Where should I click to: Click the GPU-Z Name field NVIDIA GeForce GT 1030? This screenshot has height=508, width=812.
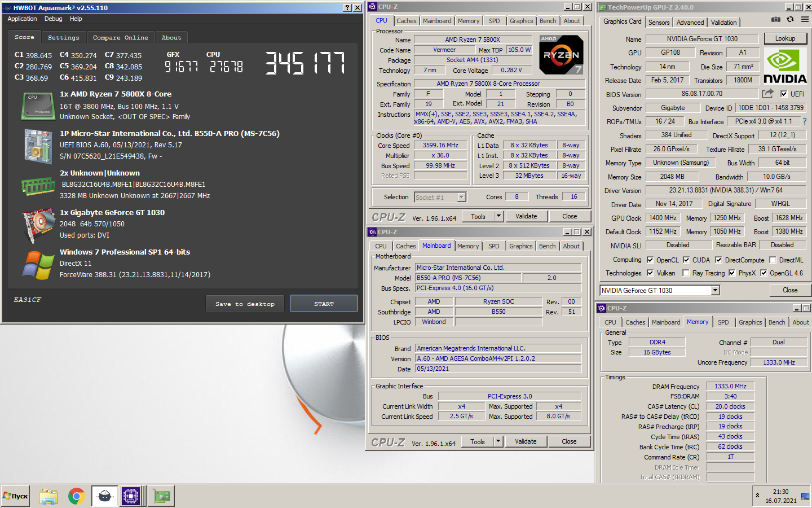click(702, 39)
